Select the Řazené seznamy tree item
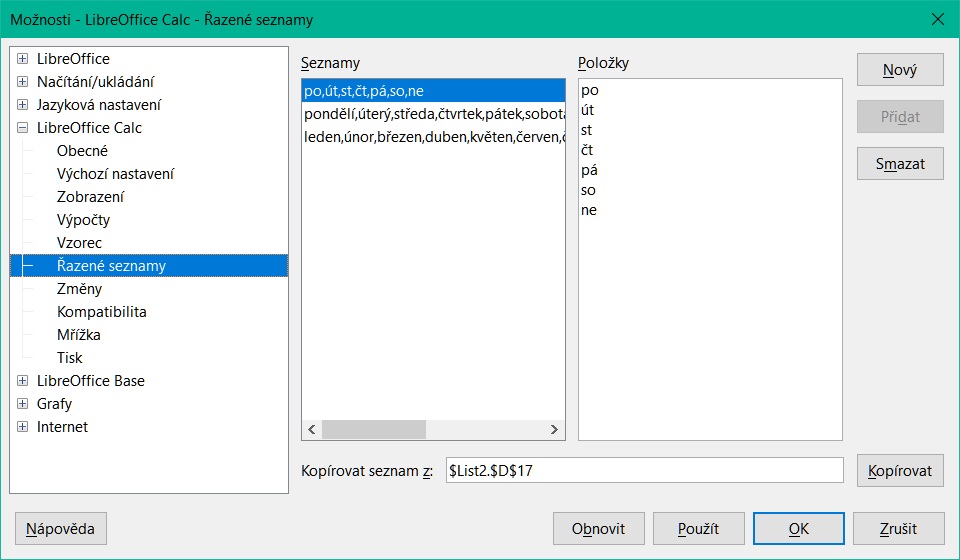Screen dimensions: 960x560 pyautogui.click(x=149, y=266)
